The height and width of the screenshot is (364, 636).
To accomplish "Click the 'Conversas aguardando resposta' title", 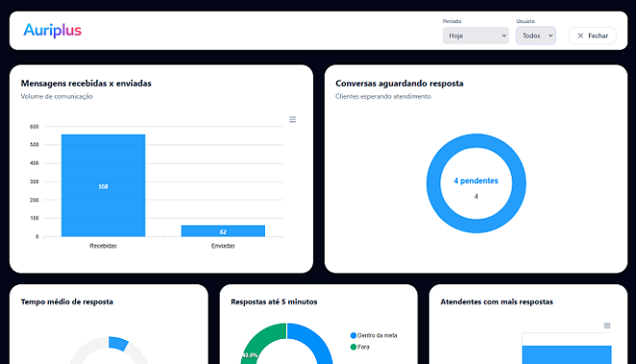I will pyautogui.click(x=399, y=84).
